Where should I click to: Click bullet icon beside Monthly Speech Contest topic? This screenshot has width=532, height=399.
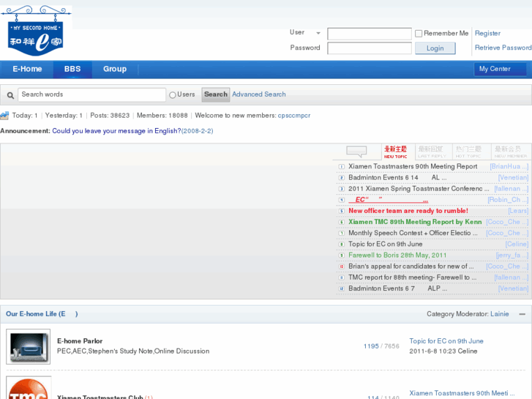tap(342, 234)
